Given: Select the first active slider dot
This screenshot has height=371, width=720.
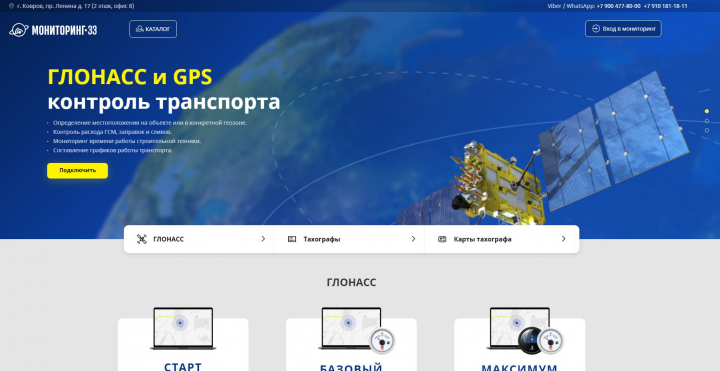Looking at the screenshot, I should pyautogui.click(x=707, y=111).
